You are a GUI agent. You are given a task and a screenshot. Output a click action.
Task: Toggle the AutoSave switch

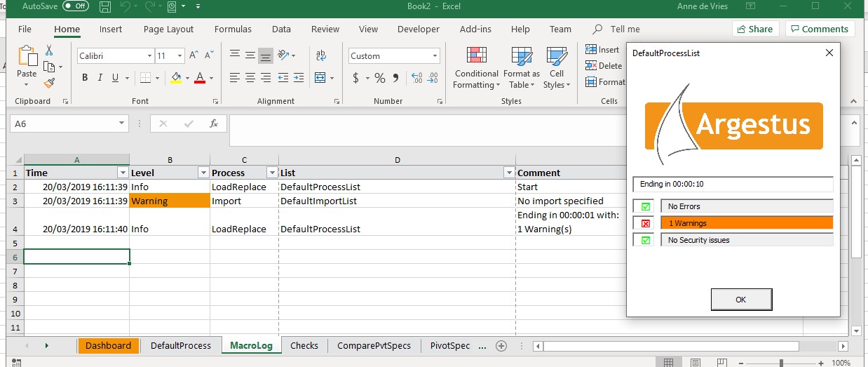pos(76,6)
